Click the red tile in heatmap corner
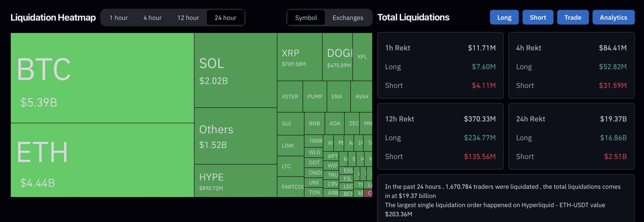This screenshot has width=644, height=222. tap(368, 193)
